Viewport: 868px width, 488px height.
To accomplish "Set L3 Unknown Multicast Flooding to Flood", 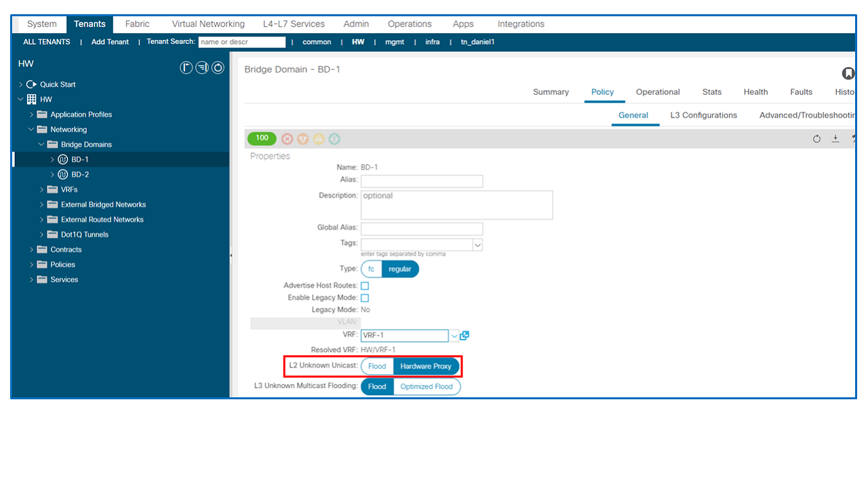I will coord(377,386).
